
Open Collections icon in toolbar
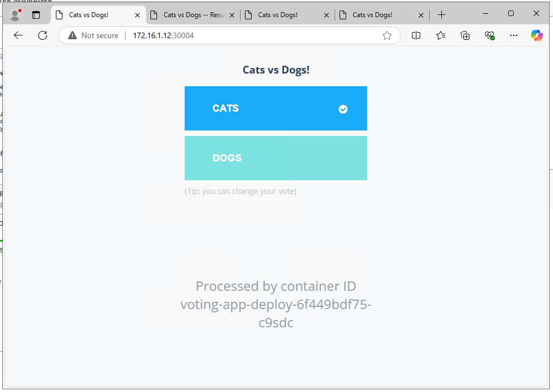465,35
